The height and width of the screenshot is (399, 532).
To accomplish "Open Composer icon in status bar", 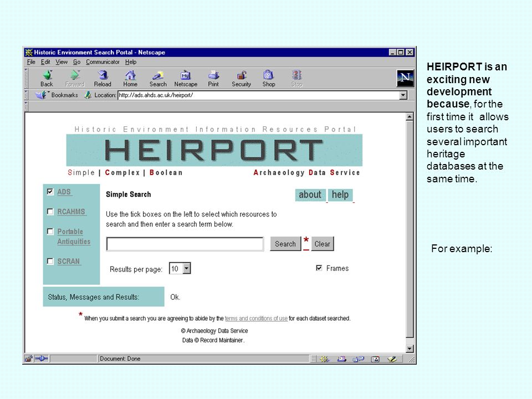I will (x=392, y=359).
